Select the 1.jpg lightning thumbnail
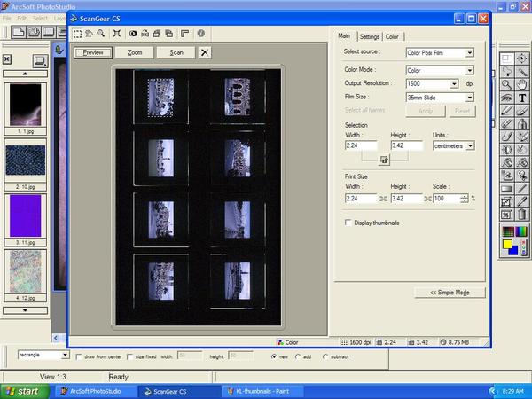Viewport: 532px width, 399px height. [x=26, y=106]
